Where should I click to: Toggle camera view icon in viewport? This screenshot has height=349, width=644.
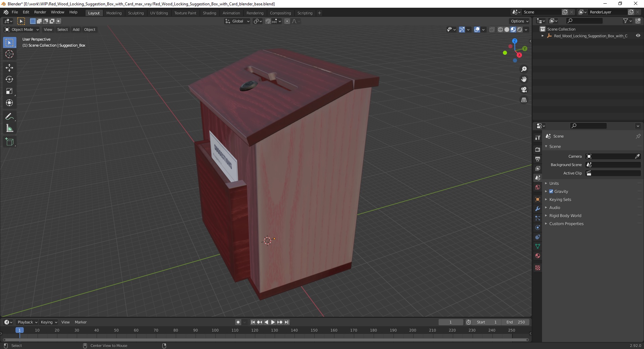pyautogui.click(x=524, y=90)
